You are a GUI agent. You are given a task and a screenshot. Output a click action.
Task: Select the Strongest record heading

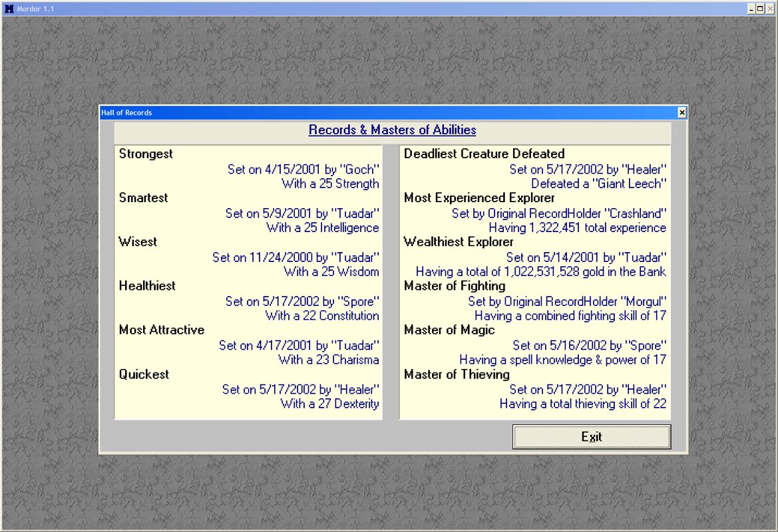point(146,154)
